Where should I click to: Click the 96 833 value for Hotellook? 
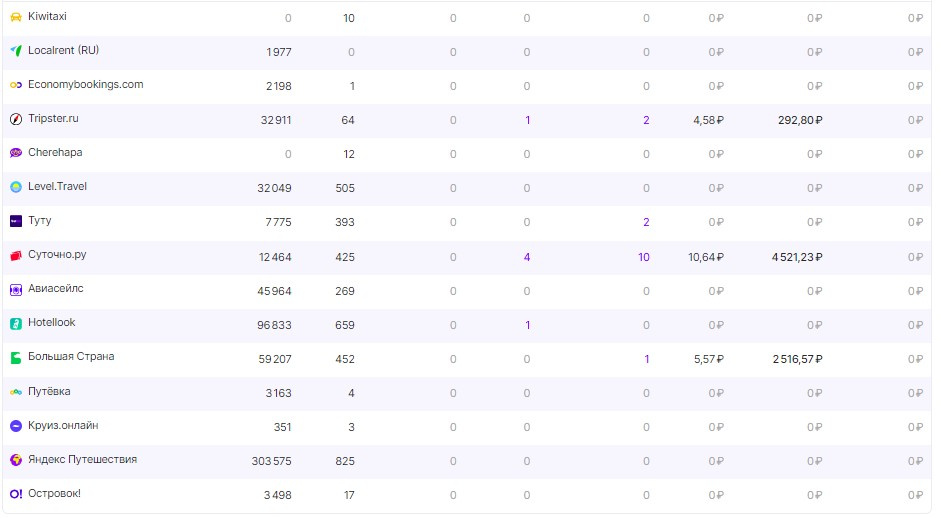tap(274, 325)
